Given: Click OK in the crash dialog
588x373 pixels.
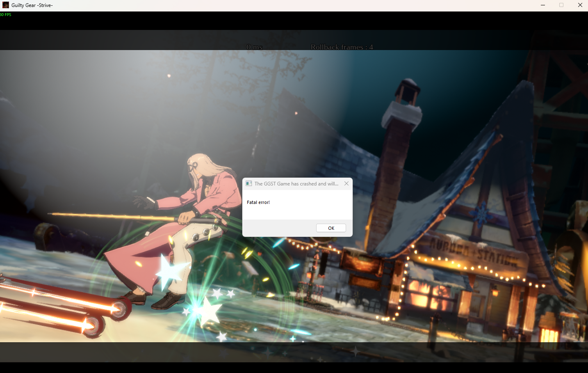Looking at the screenshot, I should pyautogui.click(x=331, y=228).
